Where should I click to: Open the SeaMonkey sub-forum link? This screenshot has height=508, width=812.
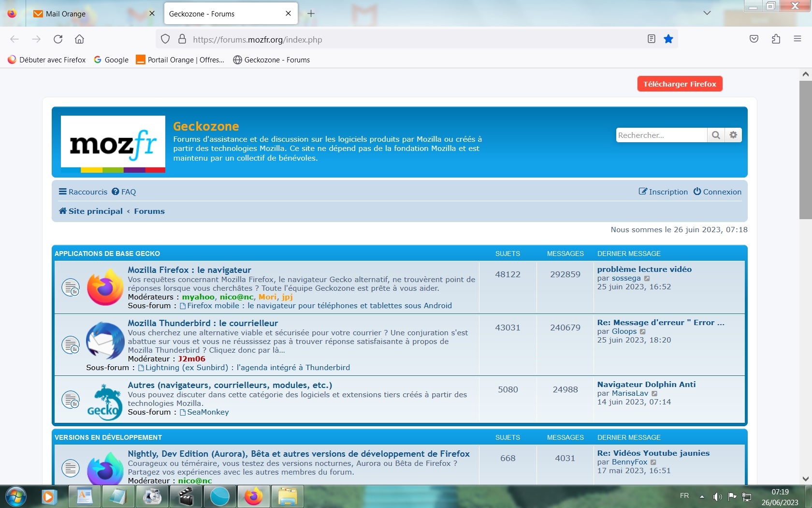(208, 412)
